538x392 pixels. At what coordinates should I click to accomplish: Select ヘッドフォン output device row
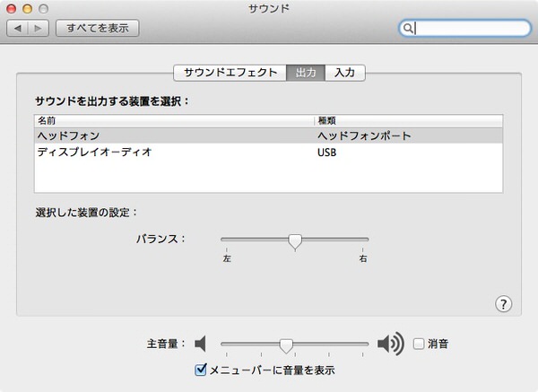click(x=269, y=136)
